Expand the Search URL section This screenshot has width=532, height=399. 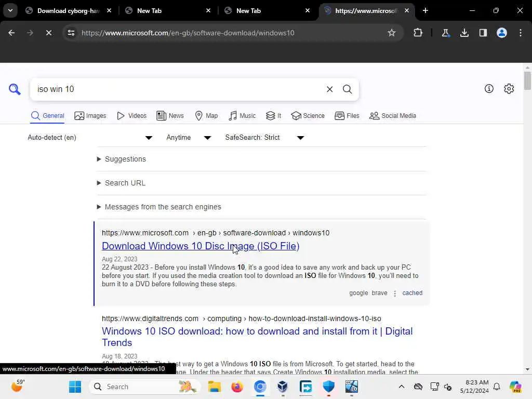coord(121,183)
